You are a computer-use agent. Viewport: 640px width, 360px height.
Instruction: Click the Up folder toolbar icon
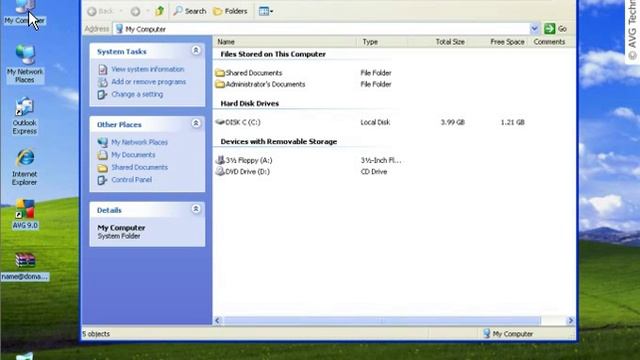pyautogui.click(x=159, y=11)
